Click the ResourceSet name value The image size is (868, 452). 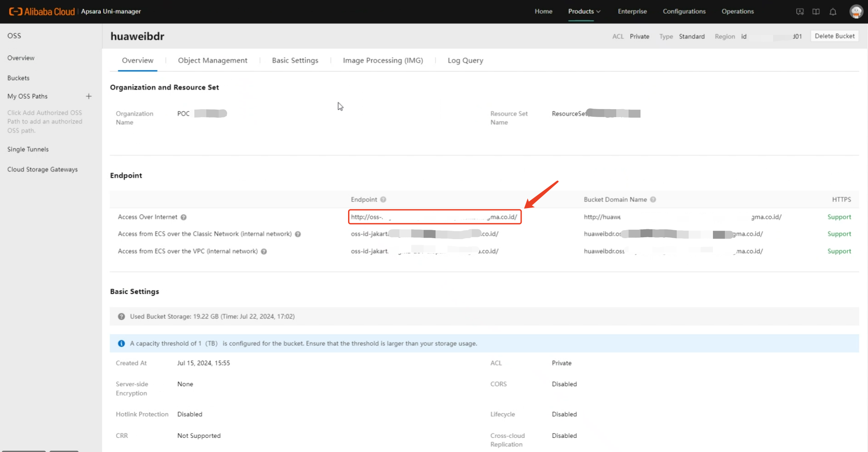[x=596, y=114]
